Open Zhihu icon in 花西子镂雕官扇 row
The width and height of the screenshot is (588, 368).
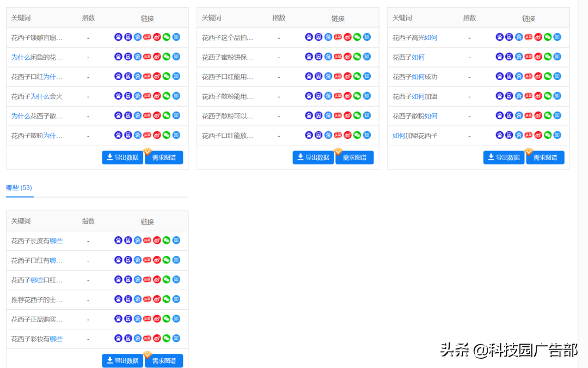176,37
